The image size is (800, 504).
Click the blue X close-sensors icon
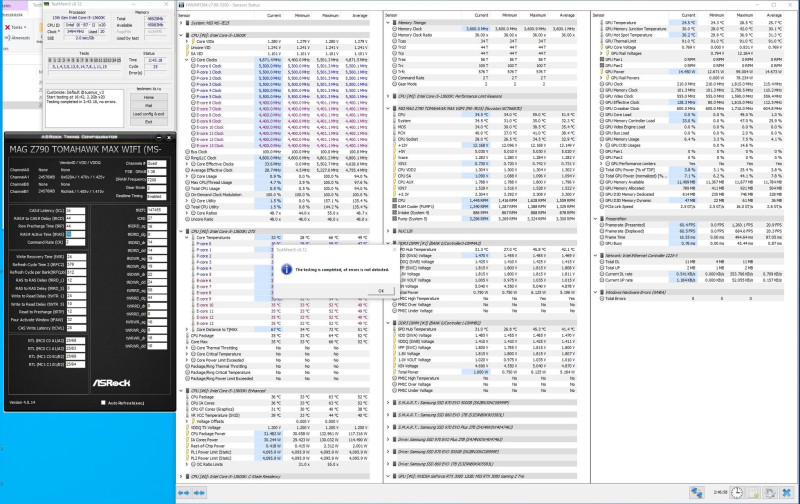click(787, 492)
